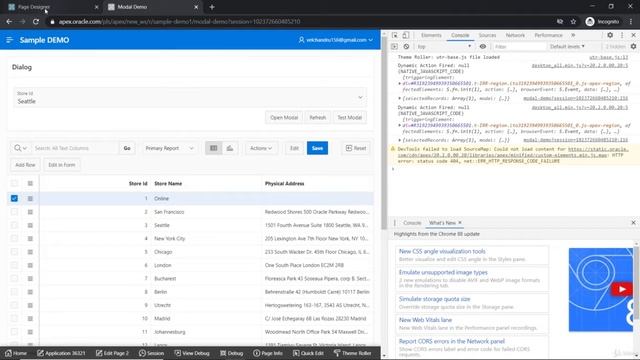This screenshot has height=360, width=640.
Task: Open the console context top dropdown
Action: (x=444, y=47)
